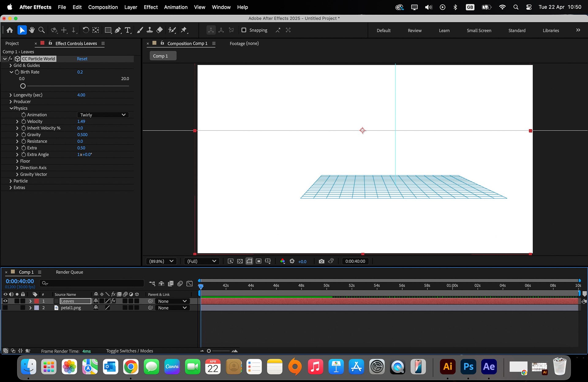588x382 pixels.
Task: Toggle the Snapping checkbox
Action: [244, 30]
